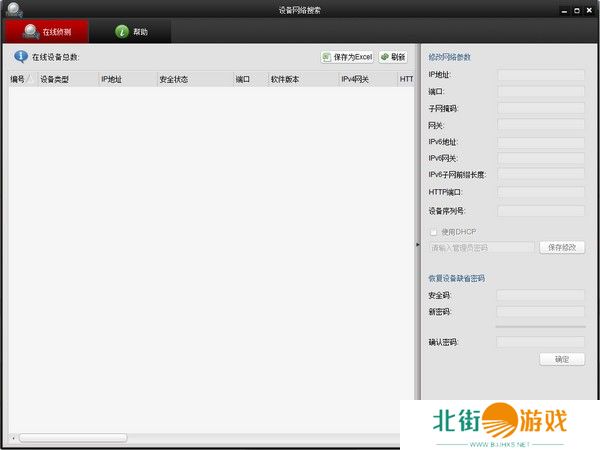Click the blue info icon beside online device count

[x=20, y=57]
